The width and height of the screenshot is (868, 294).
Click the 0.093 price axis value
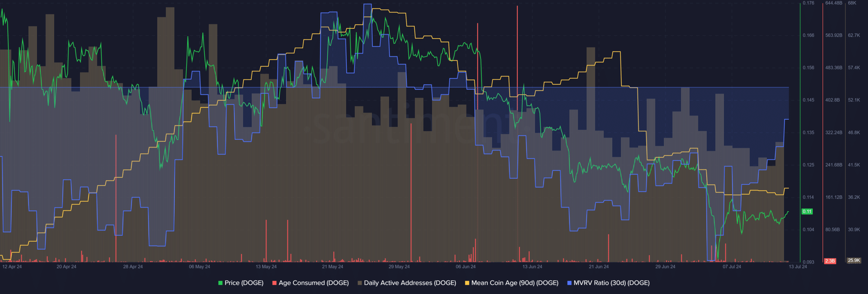click(x=808, y=262)
